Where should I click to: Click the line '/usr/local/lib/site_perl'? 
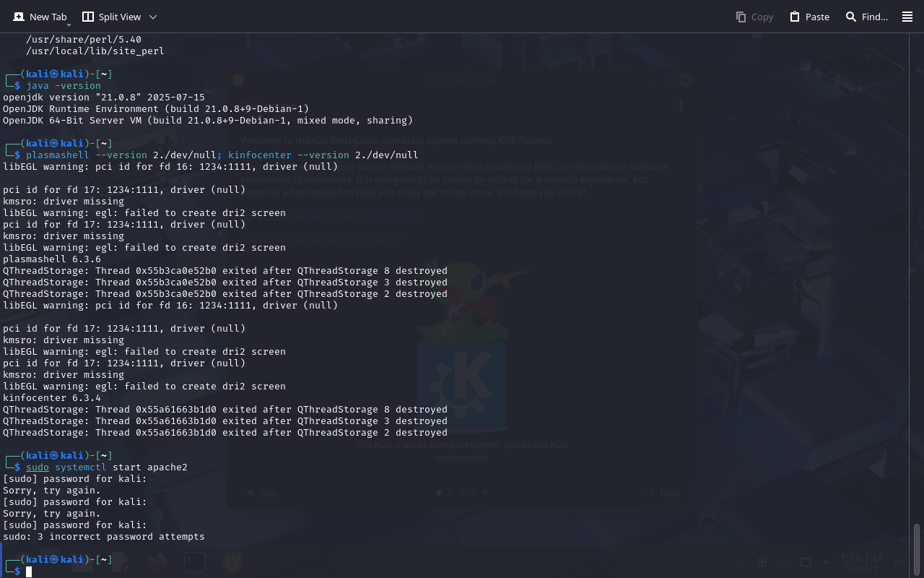pyautogui.click(x=95, y=51)
